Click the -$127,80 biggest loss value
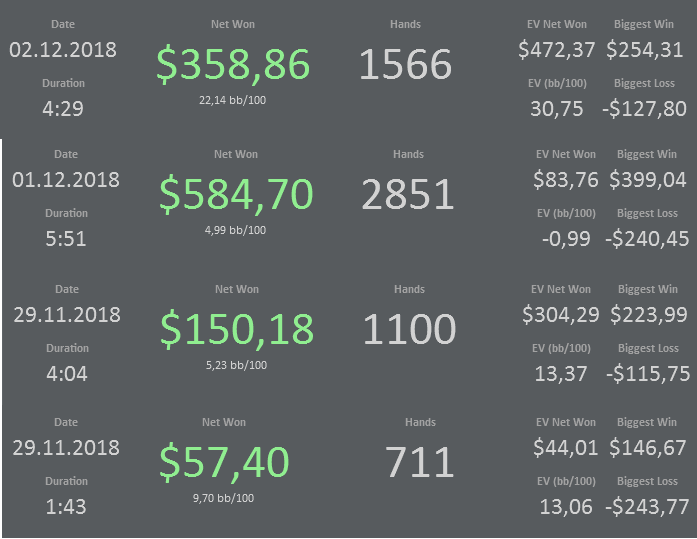The height and width of the screenshot is (539, 697). [644, 109]
